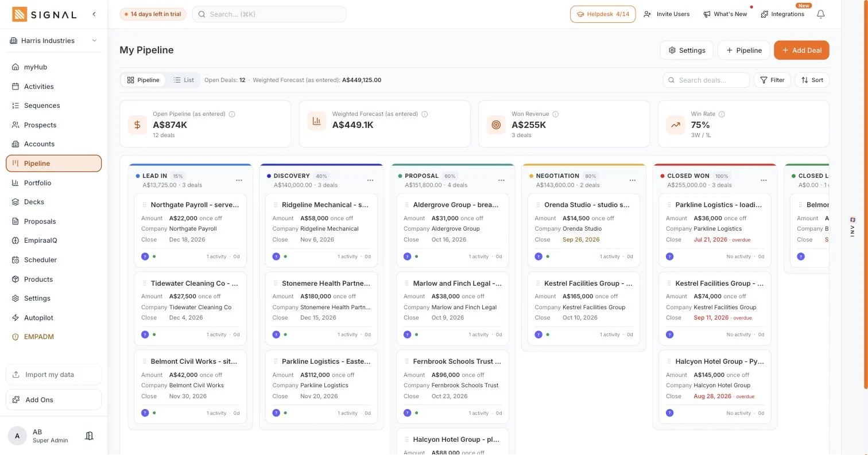
Task: Open the Discovery column options menu
Action: click(370, 180)
